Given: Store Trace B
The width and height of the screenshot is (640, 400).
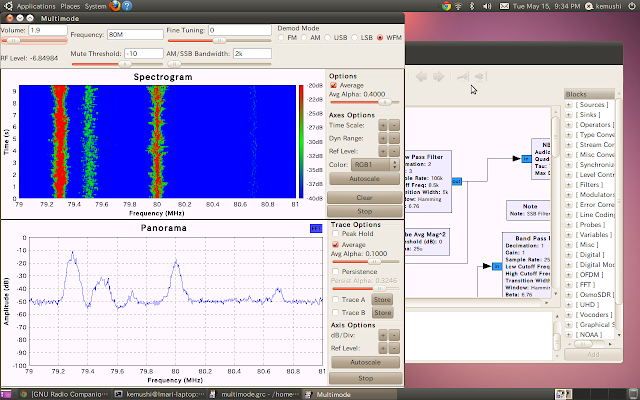Looking at the screenshot, I should coord(382,313).
